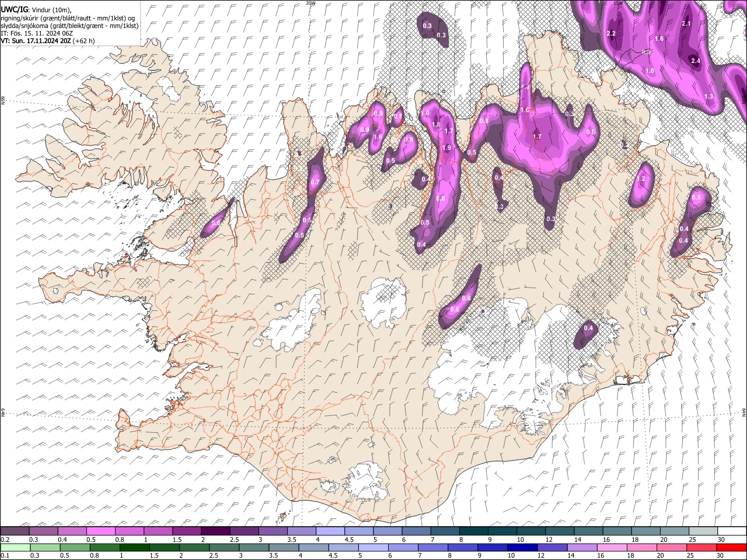Click the 'VT: Sun. 17.11.2024 20Z (+62 h)' line
Viewport: 747px width, 560px height.
(48, 41)
